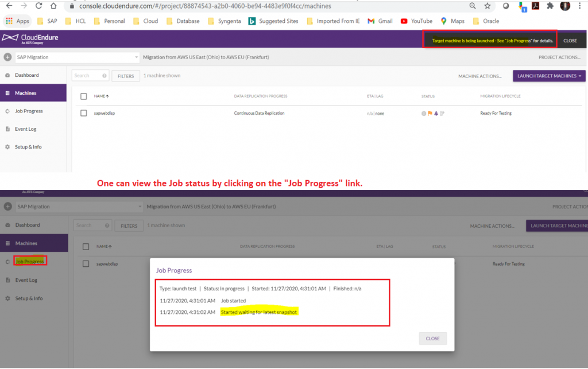Dismiss the launch notification with its CLOSE button

[x=570, y=41]
